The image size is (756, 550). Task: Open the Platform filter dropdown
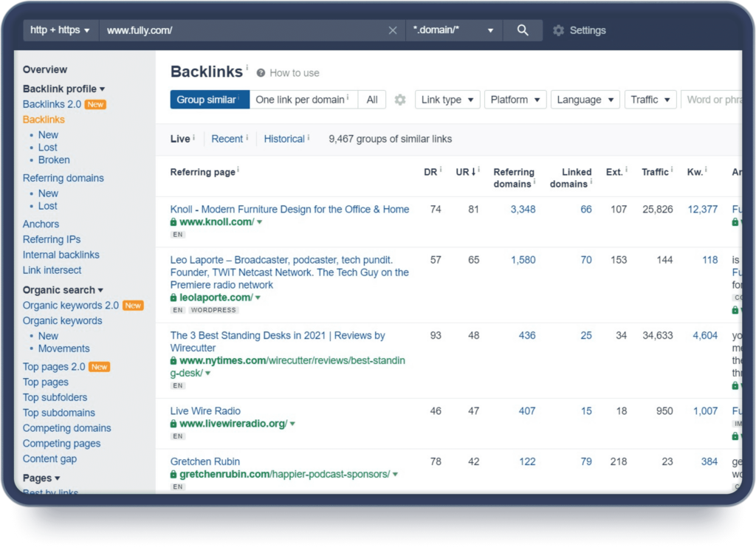click(x=515, y=100)
